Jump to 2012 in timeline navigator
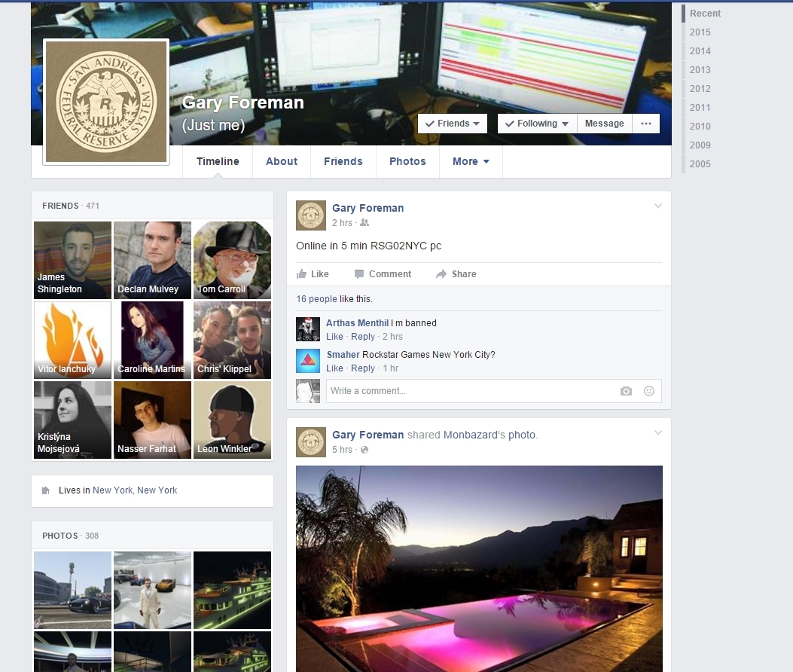The image size is (793, 672). pos(700,89)
